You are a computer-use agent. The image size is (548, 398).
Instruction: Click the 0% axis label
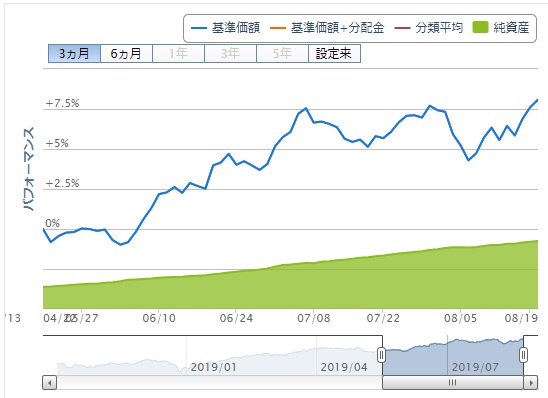tap(52, 223)
